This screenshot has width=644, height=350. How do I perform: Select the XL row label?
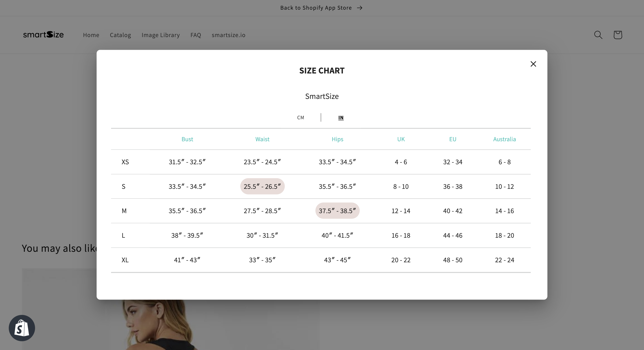tap(125, 260)
